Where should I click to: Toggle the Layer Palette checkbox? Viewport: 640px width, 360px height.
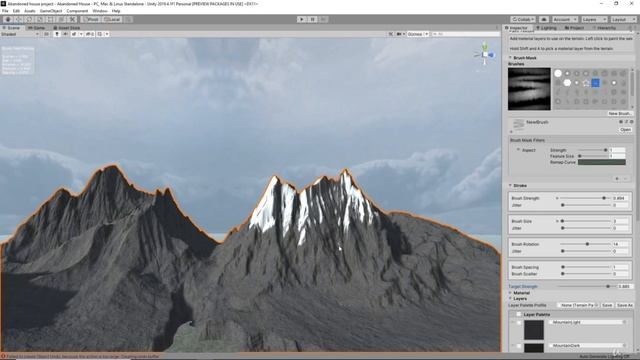coord(519,315)
